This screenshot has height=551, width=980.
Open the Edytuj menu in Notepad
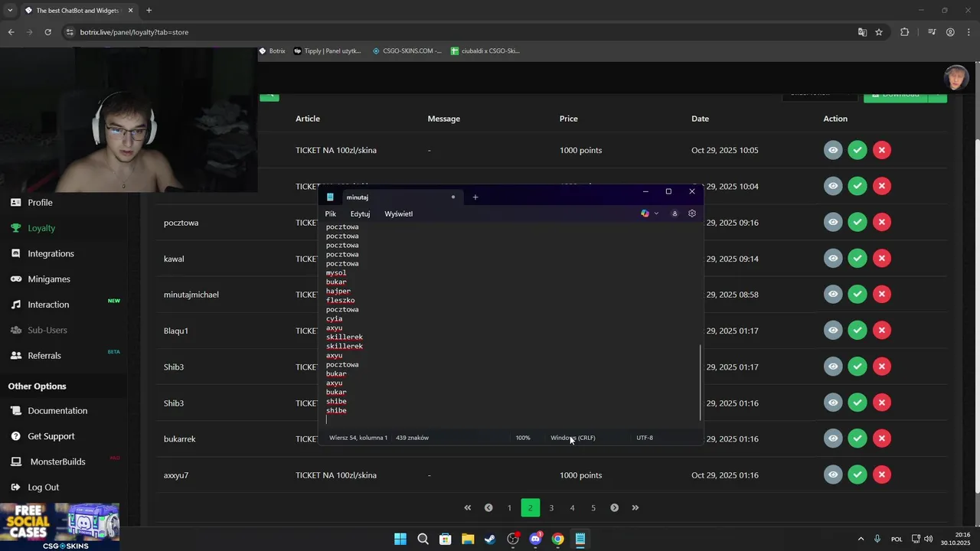point(360,214)
